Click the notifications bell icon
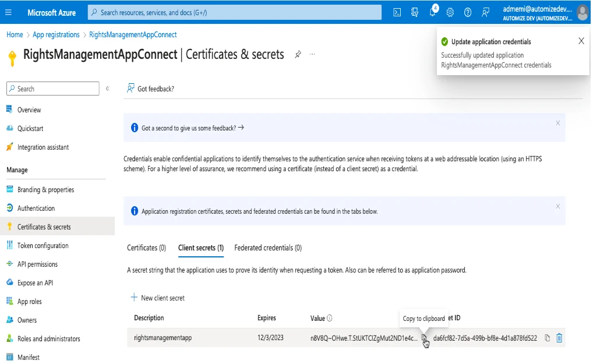The image size is (593, 364). [432, 12]
